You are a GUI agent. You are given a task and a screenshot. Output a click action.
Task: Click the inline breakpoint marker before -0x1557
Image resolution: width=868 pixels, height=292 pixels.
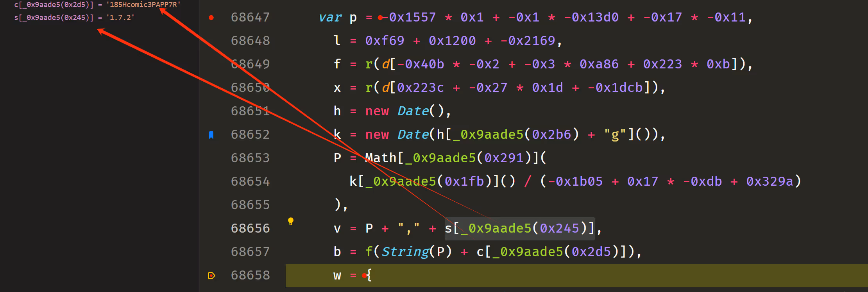(x=380, y=18)
